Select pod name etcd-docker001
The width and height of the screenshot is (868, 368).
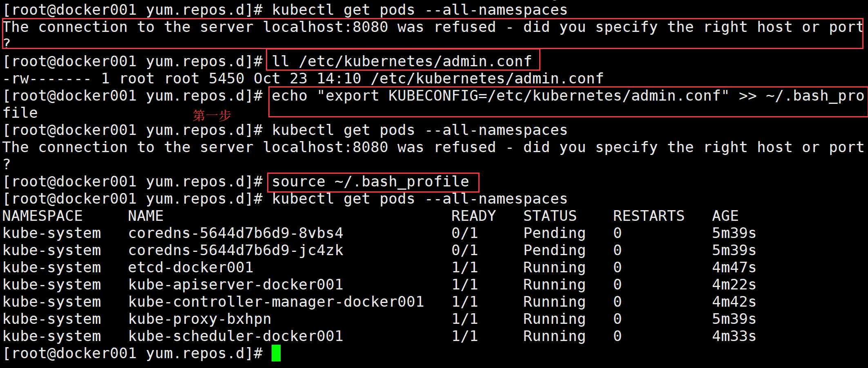(191, 267)
